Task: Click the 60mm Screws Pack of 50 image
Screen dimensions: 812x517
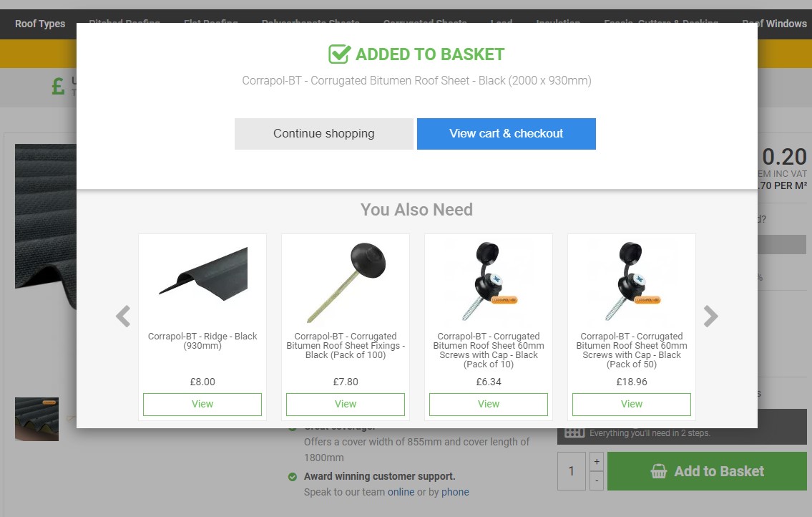Action: (x=632, y=281)
